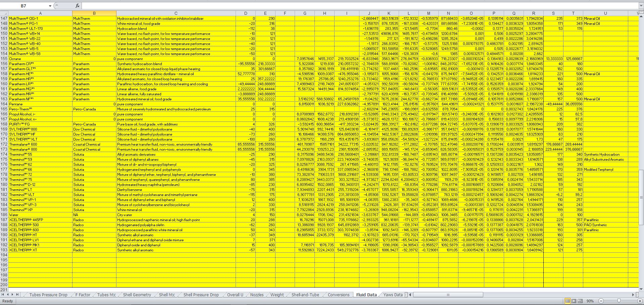Click the Select All corner triangle

click(4, 13)
